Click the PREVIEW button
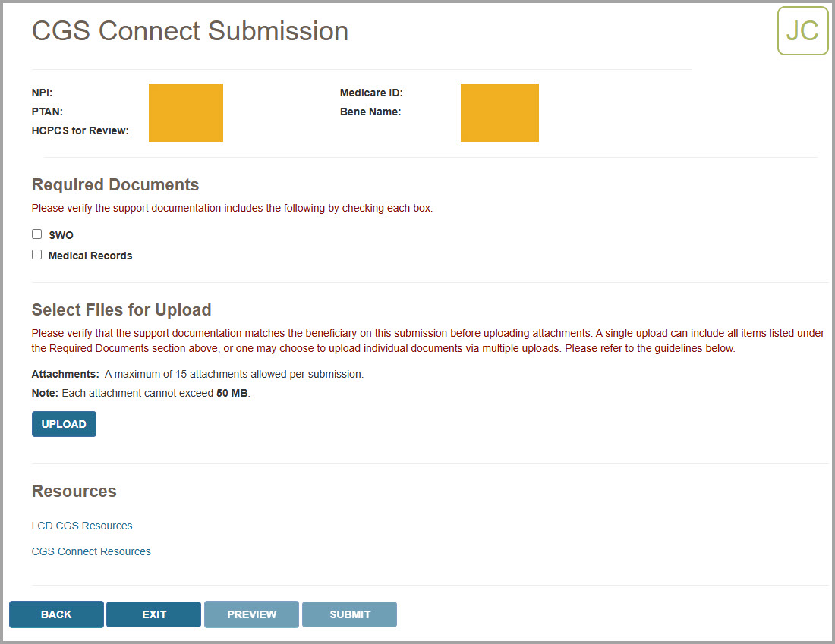 (251, 614)
